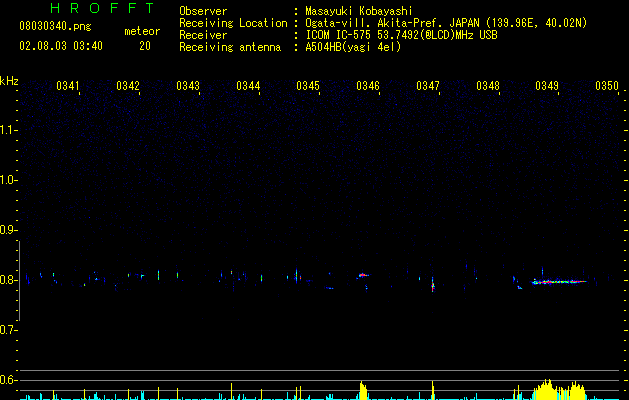Click the meteor echo blob just before 0346
The image size is (629, 400).
pyautogui.click(x=363, y=275)
